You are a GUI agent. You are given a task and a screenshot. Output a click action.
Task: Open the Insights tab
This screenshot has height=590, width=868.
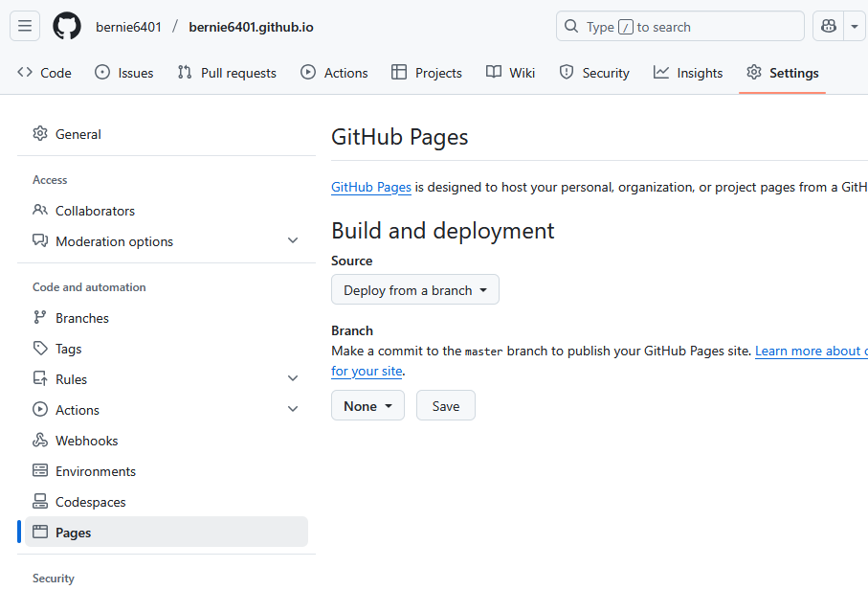(688, 73)
